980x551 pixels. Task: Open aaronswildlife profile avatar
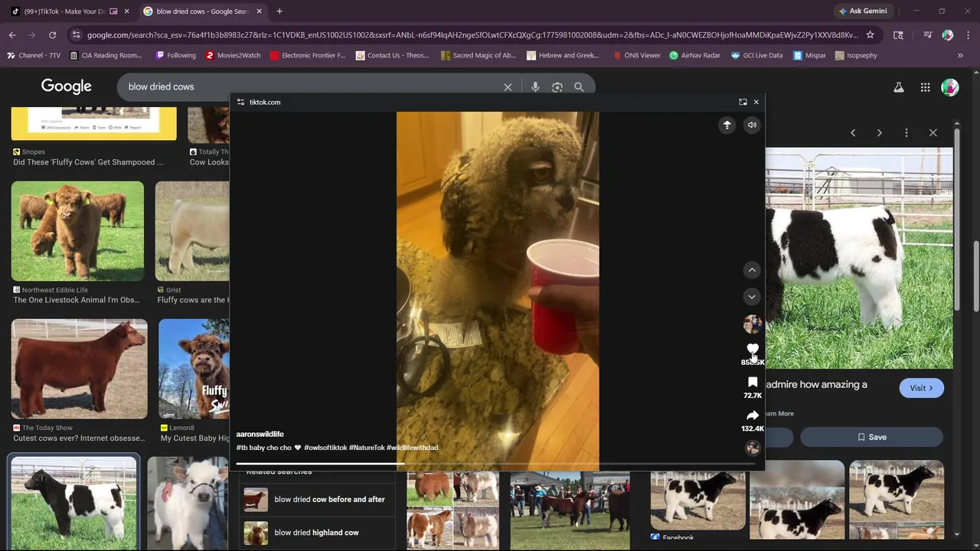coord(753,324)
